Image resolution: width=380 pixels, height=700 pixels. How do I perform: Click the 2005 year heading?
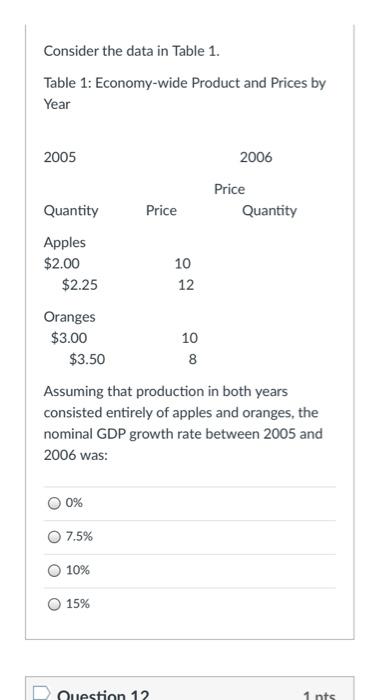point(60,158)
